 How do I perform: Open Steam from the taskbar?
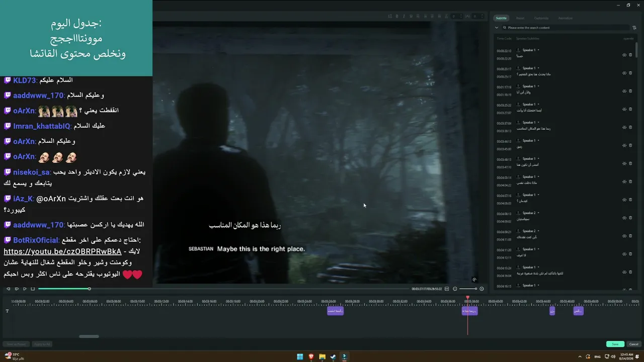point(333,356)
